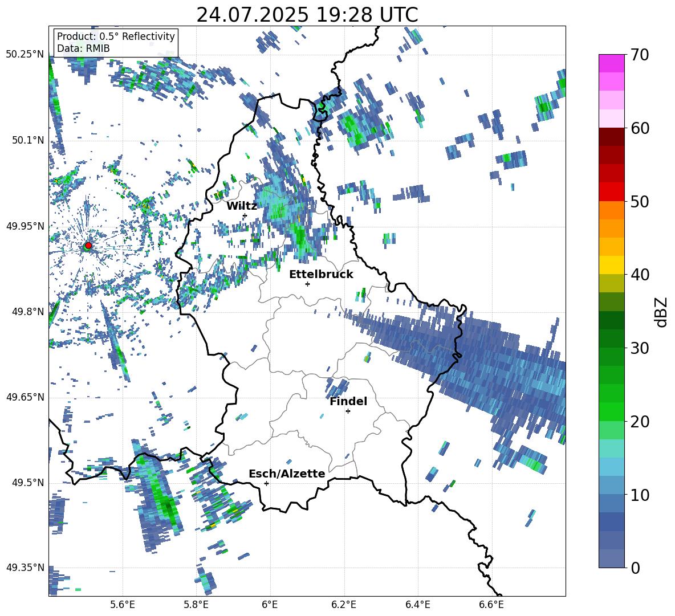This screenshot has width=675, height=616.
Task: Click the 40 value on colorbar
Action: click(x=640, y=275)
